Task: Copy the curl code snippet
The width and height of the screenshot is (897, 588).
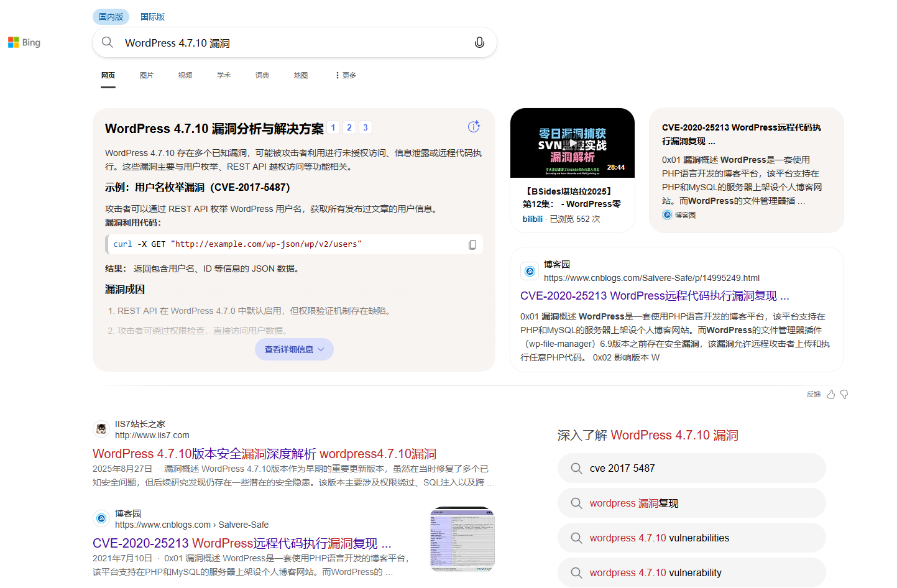Action: coord(472,245)
